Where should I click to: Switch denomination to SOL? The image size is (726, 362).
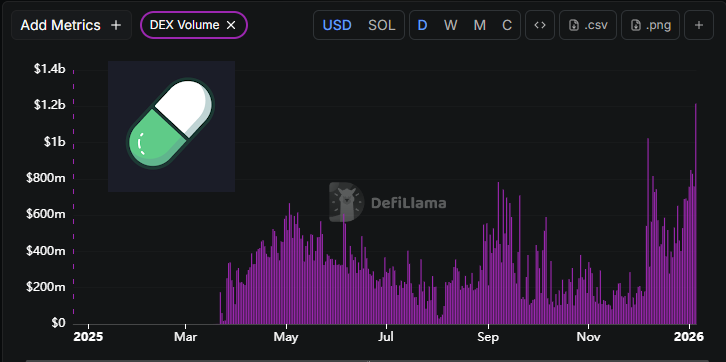click(x=382, y=25)
